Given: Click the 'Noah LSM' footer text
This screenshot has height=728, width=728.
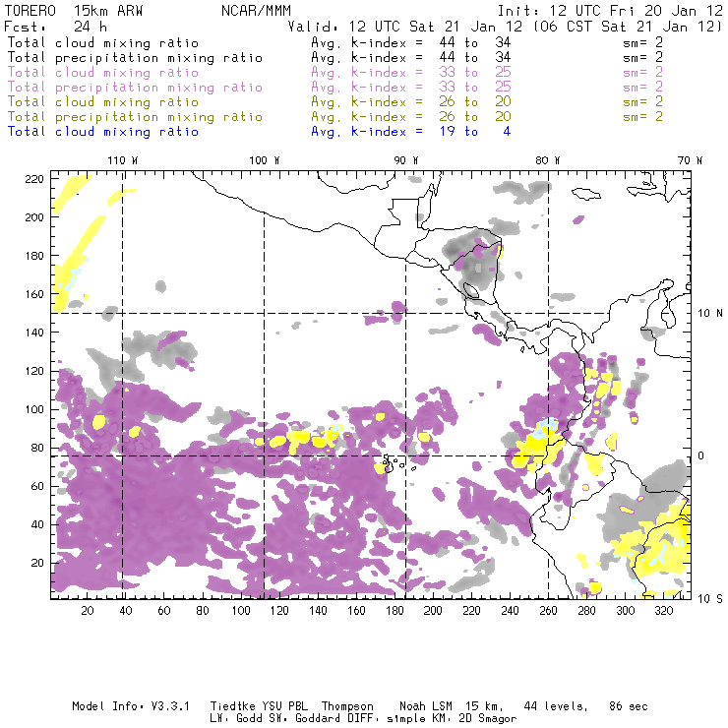Looking at the screenshot, I should [x=426, y=706].
